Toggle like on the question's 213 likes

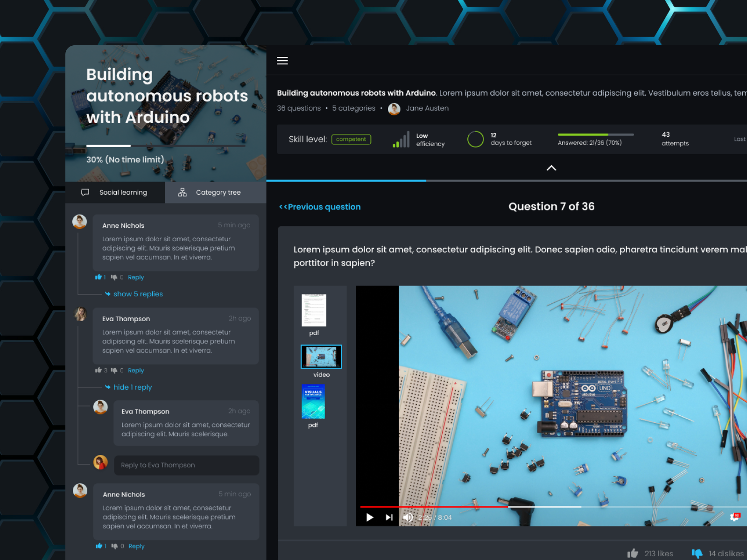pos(634,553)
